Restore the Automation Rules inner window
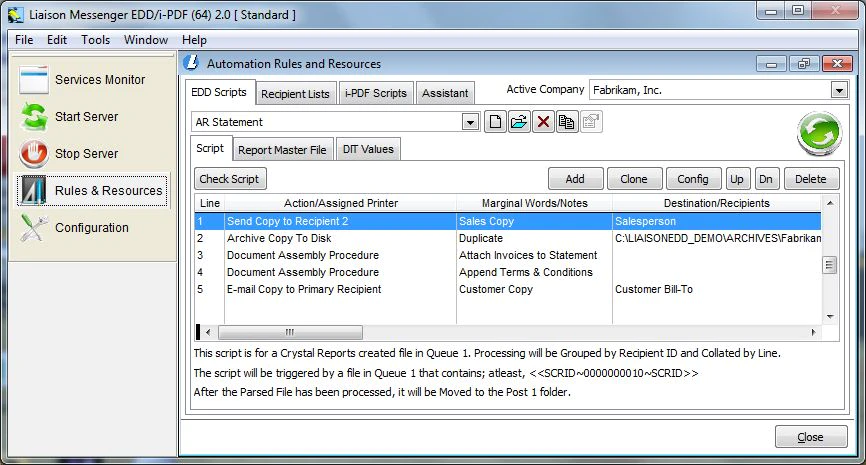Screen dimensions: 866x465 (804, 64)
